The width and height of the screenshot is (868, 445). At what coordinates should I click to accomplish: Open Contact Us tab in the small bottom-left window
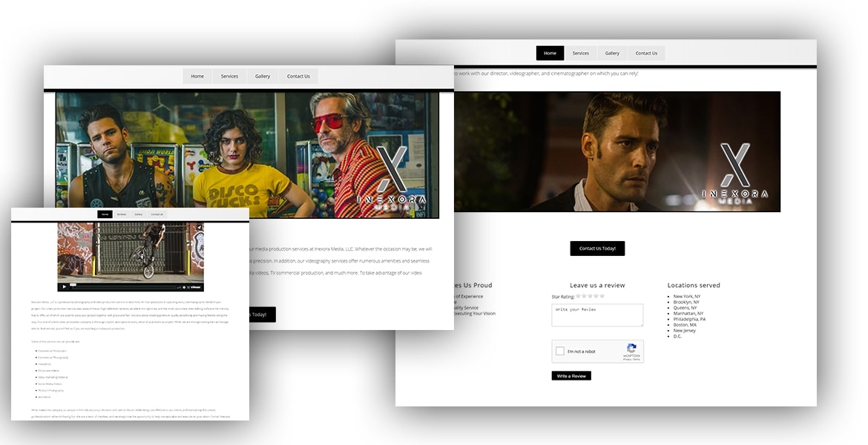pos(157,214)
